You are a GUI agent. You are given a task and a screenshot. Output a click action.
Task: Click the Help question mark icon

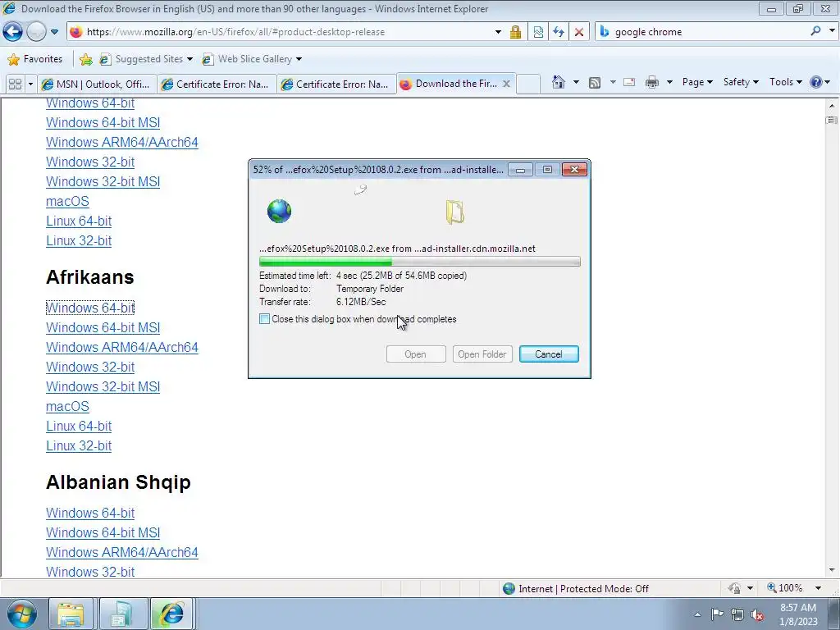pyautogui.click(x=816, y=82)
